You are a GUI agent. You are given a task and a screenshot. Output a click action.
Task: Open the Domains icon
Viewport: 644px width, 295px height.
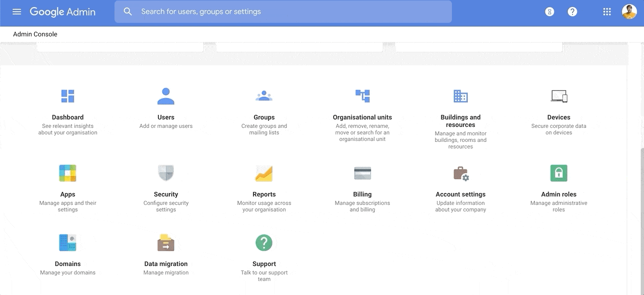[x=68, y=243]
